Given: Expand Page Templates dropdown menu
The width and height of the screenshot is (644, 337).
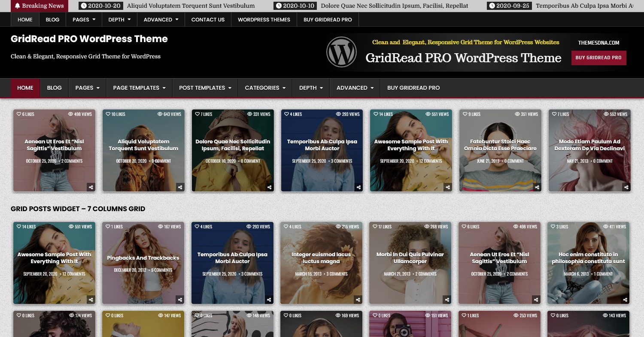Looking at the screenshot, I should coord(139,88).
